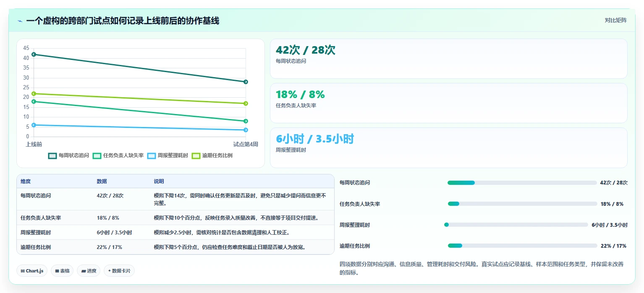Viewport: 644px width, 293px height.
Task: Select the Chart.js chip
Action: point(32,271)
